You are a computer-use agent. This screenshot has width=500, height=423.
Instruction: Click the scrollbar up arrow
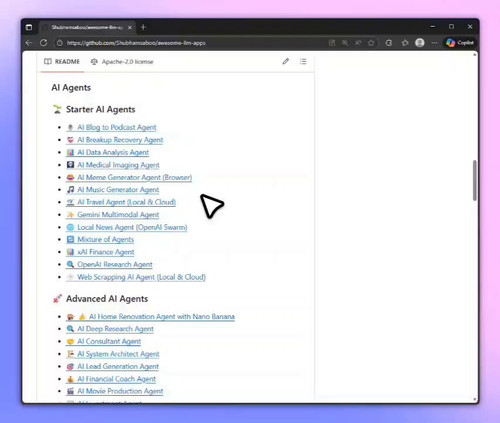(475, 54)
